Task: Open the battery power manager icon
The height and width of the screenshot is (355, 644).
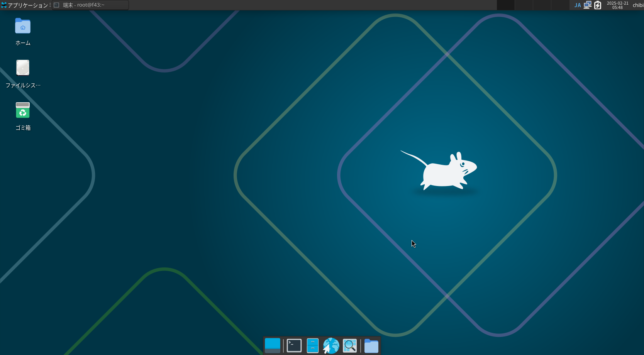Action: point(598,5)
